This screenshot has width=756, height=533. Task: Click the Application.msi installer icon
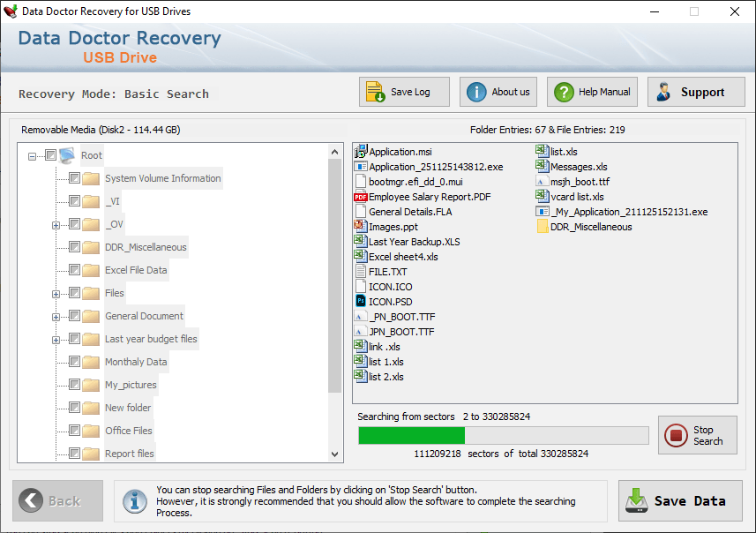click(x=360, y=152)
